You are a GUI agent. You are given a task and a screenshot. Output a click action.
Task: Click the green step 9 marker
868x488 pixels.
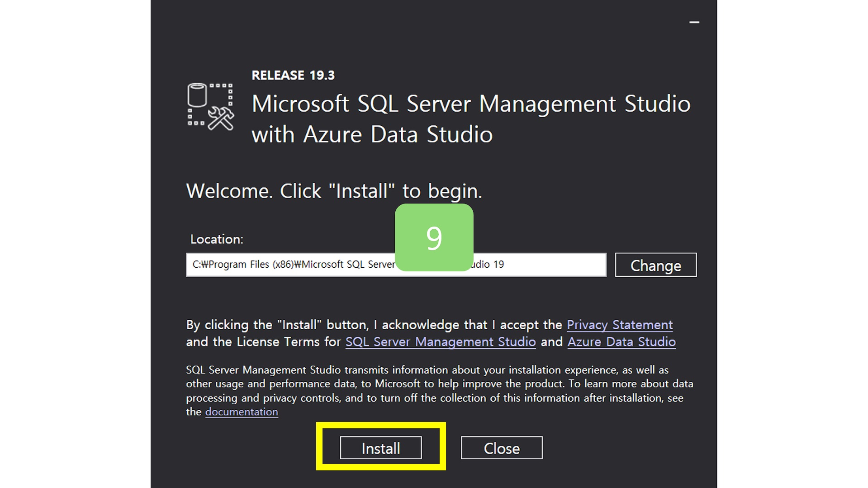point(434,237)
